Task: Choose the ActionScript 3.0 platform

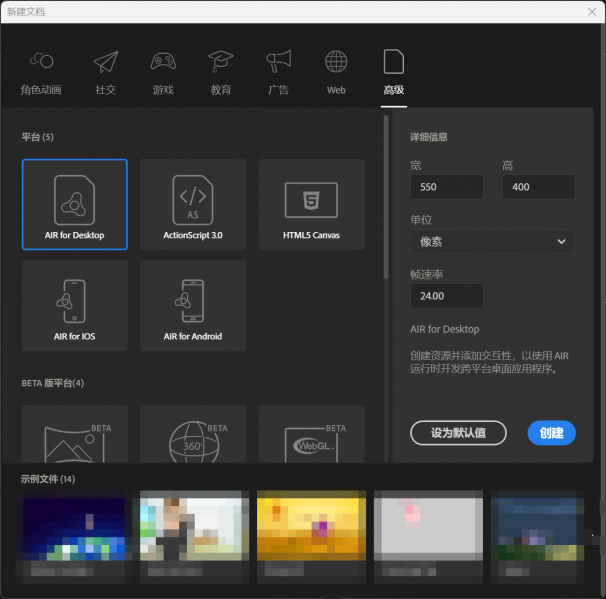Action: (x=193, y=204)
